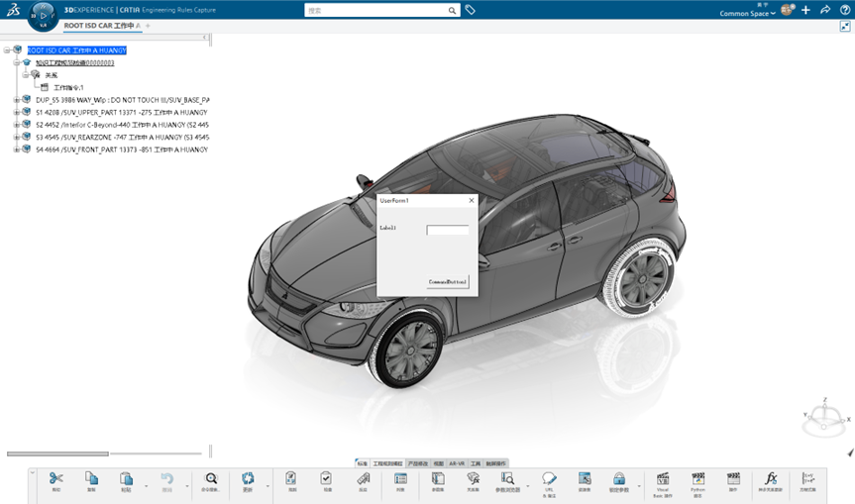855x504 pixels.
Task: Click the tree panel horizontal scrollbar
Action: click(57, 454)
